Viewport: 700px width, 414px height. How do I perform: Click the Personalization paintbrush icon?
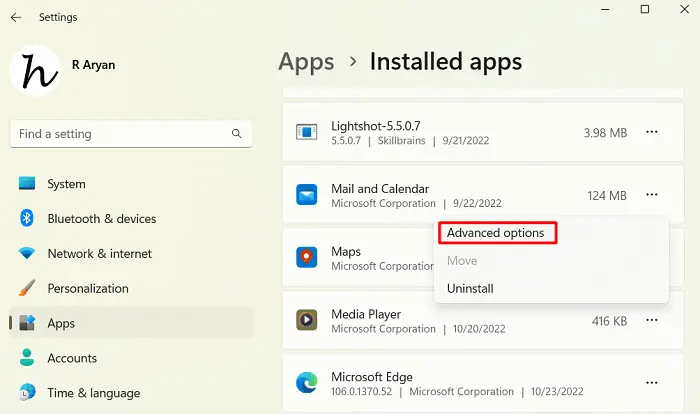pyautogui.click(x=27, y=288)
